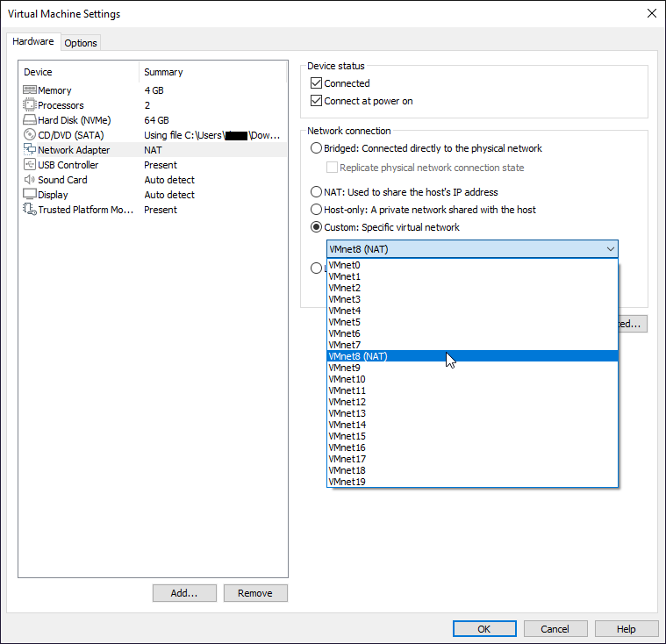This screenshot has width=666, height=644.
Task: Choose VMnet13 from the list
Action: tap(472, 413)
